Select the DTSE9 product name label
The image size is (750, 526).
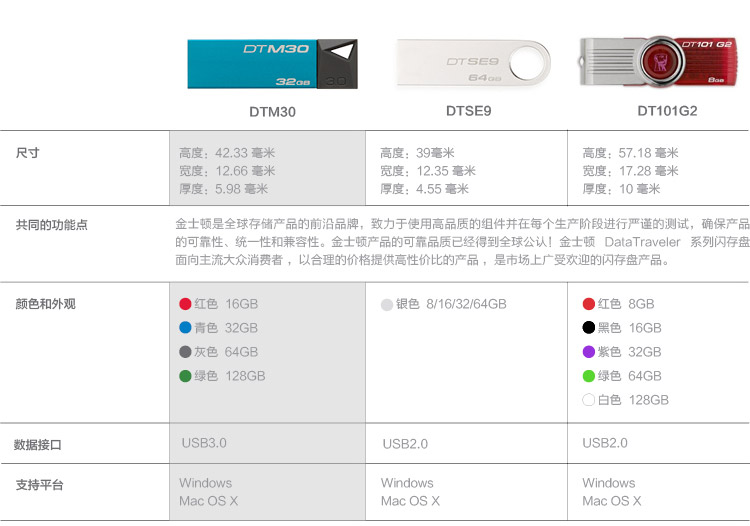point(469,111)
